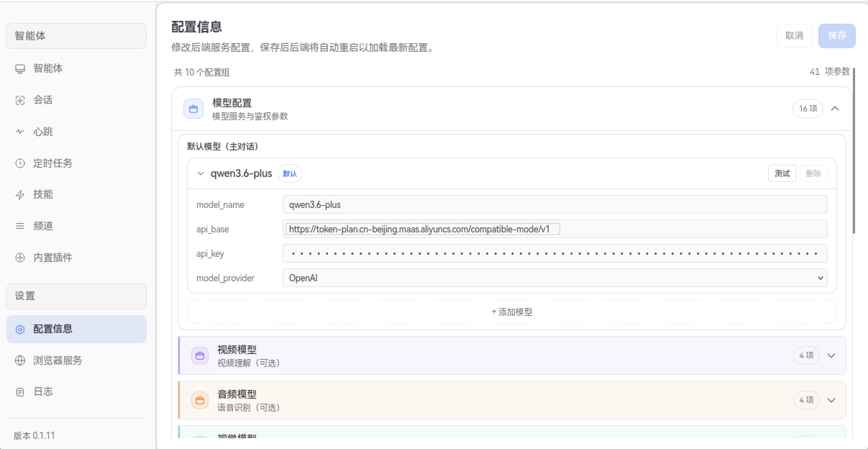Click the 智能体 monitor icon in sidebar

[x=20, y=69]
